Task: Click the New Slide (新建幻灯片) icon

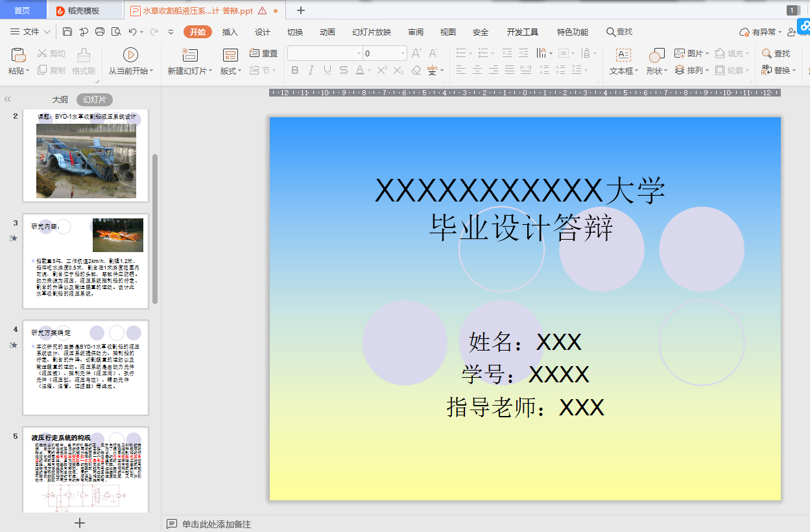Action: 189,54
